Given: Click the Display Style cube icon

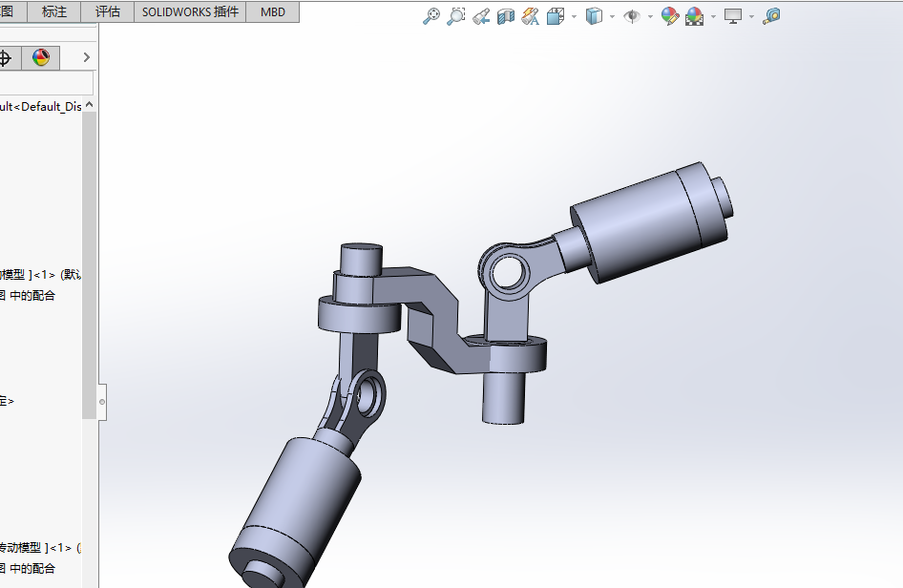Looking at the screenshot, I should click(x=594, y=16).
